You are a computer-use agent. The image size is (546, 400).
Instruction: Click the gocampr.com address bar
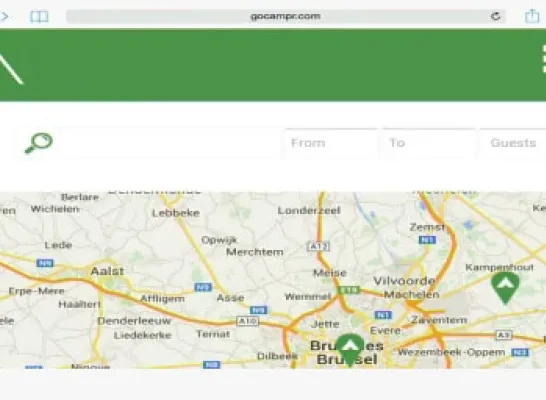[286, 16]
